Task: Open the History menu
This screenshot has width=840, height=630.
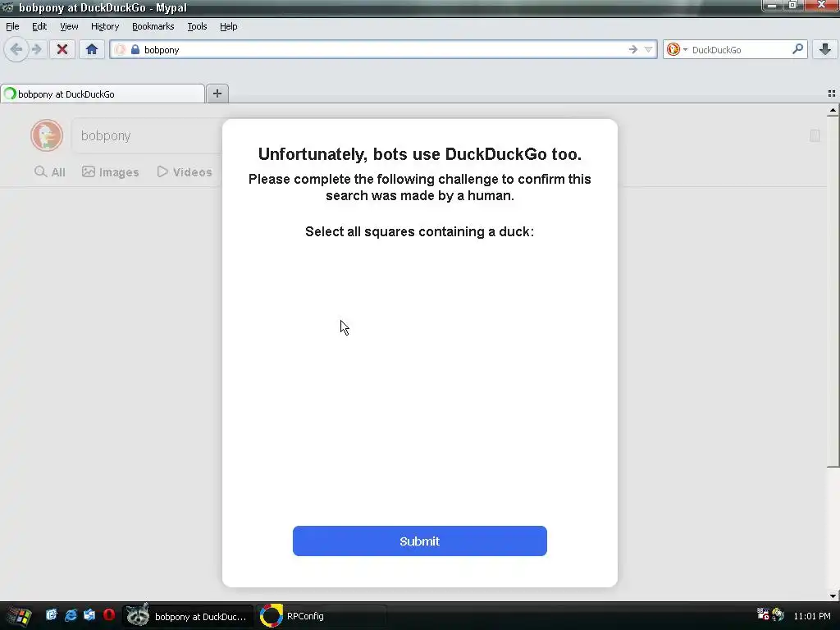Action: pyautogui.click(x=104, y=26)
